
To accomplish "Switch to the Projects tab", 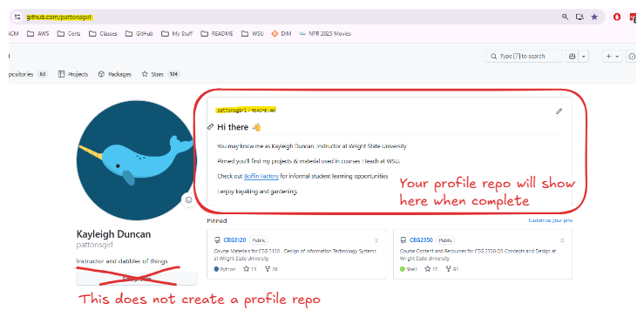I will (73, 74).
